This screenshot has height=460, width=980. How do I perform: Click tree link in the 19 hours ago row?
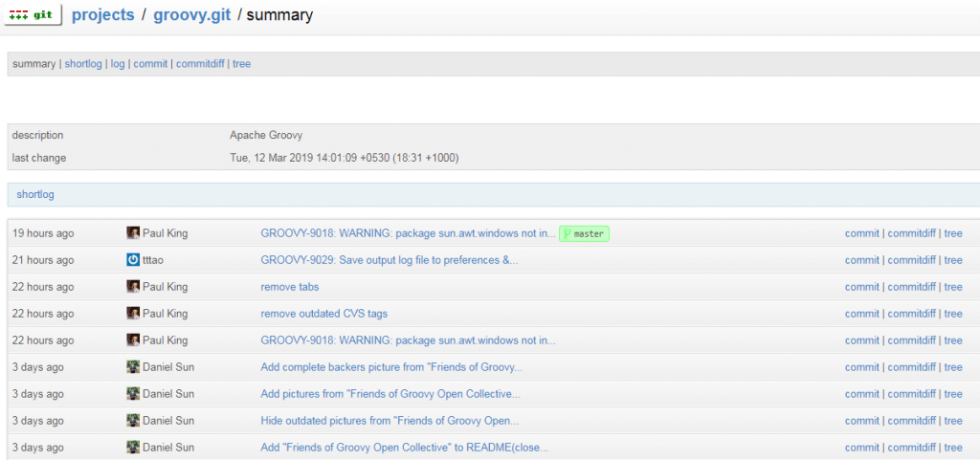(953, 233)
